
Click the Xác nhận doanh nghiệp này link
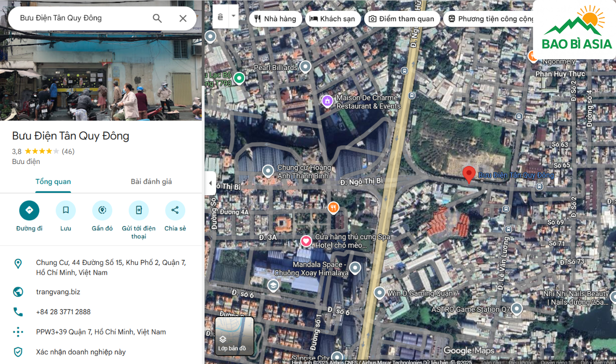[81, 352]
